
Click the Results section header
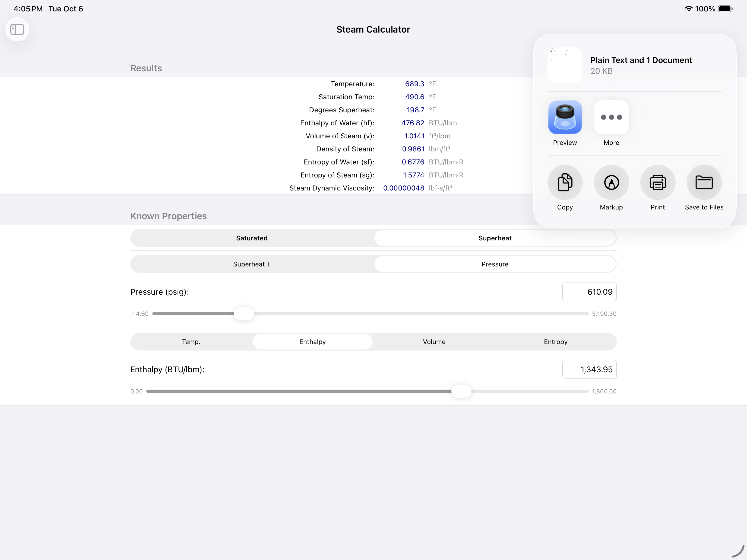click(146, 68)
